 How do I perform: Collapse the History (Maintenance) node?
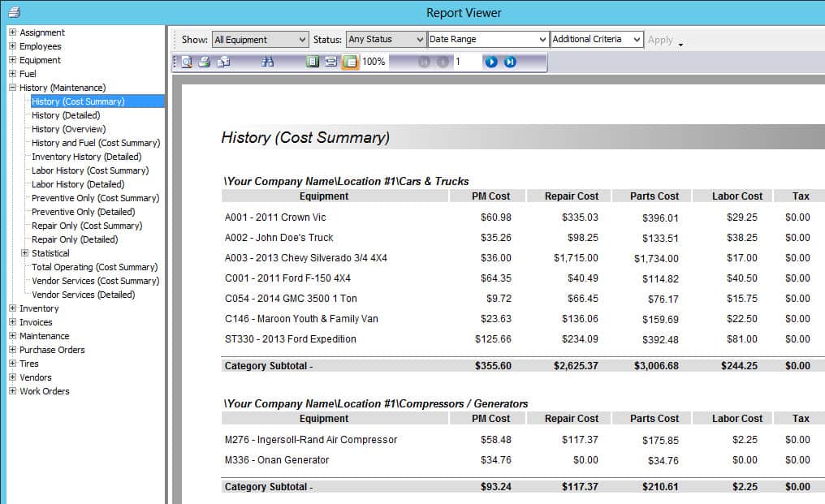point(13,88)
